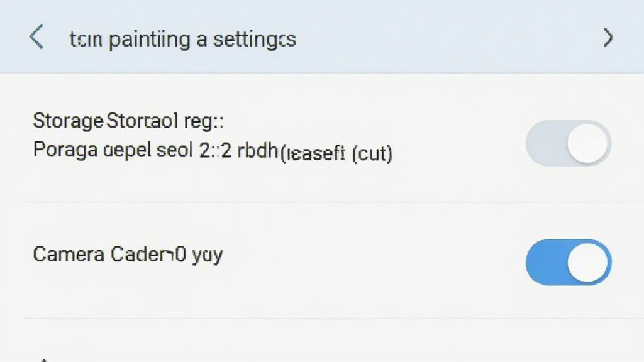Screen dimensions: 644x362
Task: Click the white knob of the blue Camera switch
Action: point(587,263)
